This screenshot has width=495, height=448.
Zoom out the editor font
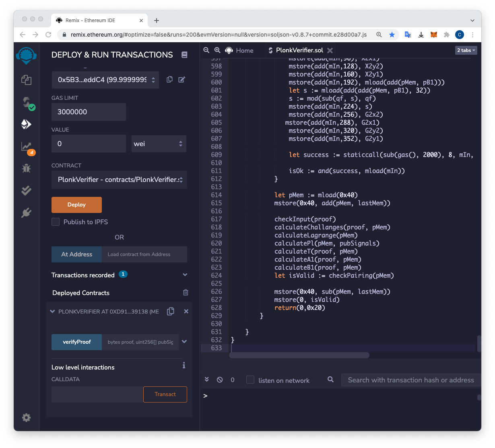coord(206,50)
